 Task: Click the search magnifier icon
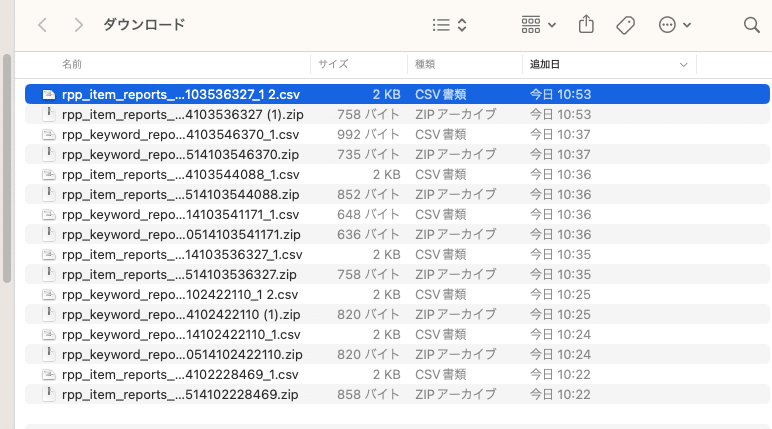751,25
